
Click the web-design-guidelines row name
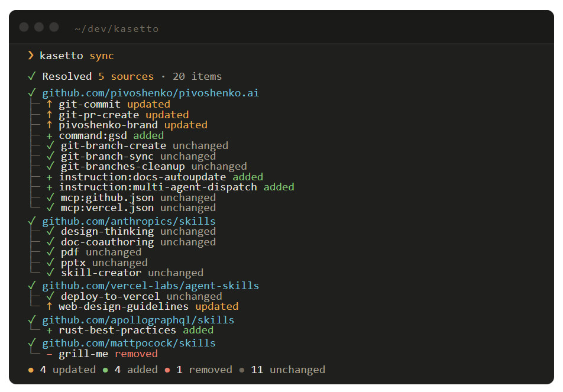[124, 306]
